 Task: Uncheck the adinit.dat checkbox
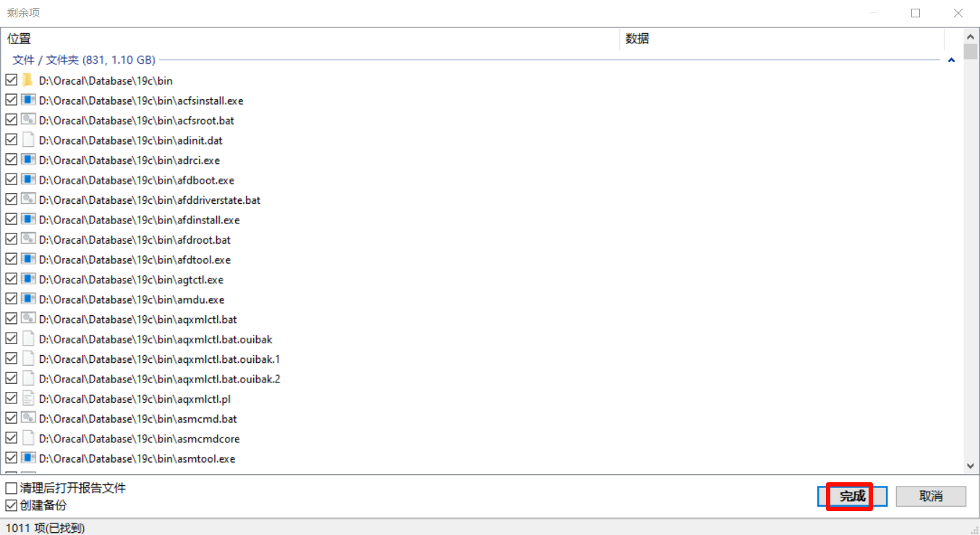(x=11, y=140)
